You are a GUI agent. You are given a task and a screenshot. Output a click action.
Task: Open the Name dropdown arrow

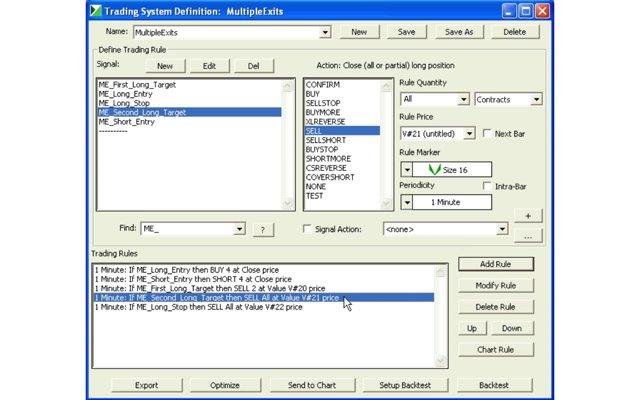(x=325, y=32)
